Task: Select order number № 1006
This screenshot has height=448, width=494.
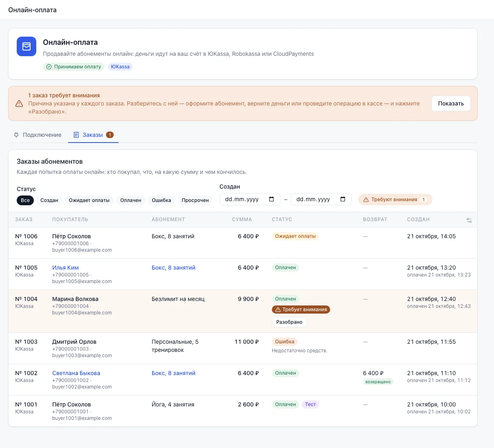Action: 26,236
